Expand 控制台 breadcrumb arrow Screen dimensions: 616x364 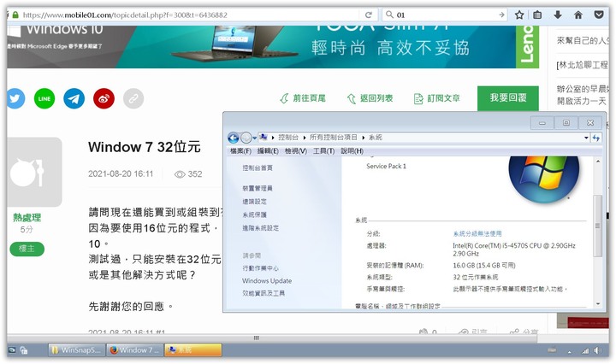click(305, 138)
